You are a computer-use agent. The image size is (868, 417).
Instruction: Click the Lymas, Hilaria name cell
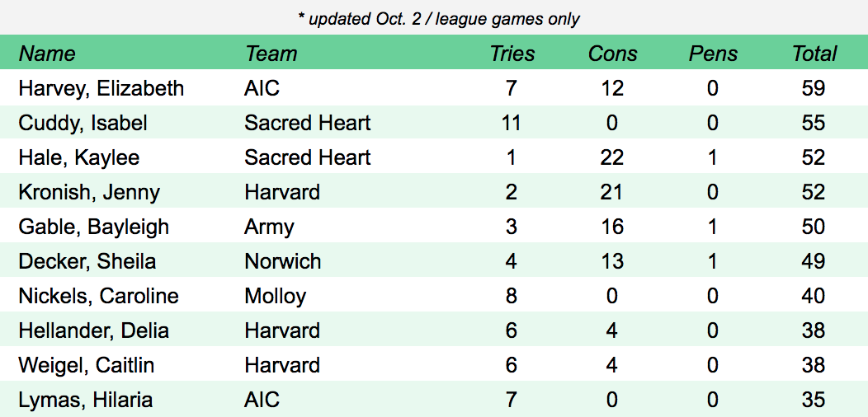[85, 400]
